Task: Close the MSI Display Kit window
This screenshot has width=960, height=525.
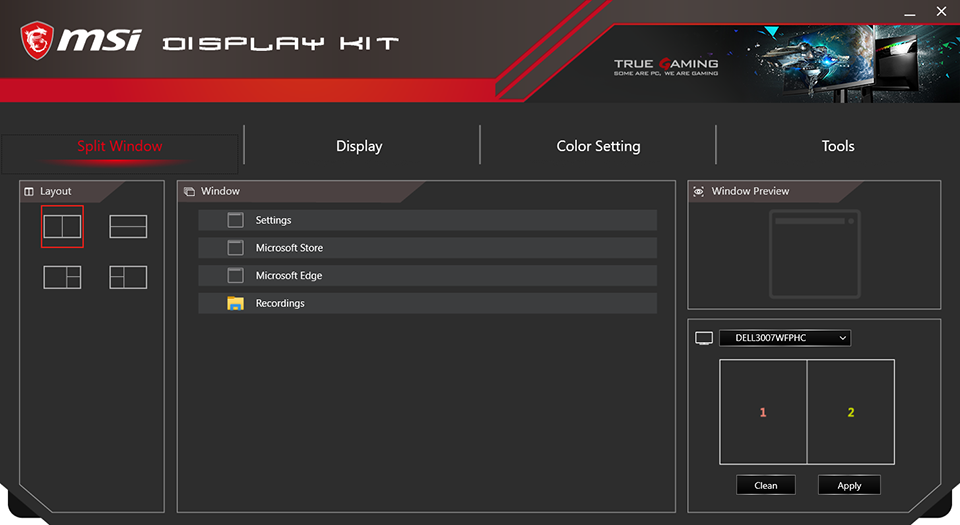Action: click(941, 12)
